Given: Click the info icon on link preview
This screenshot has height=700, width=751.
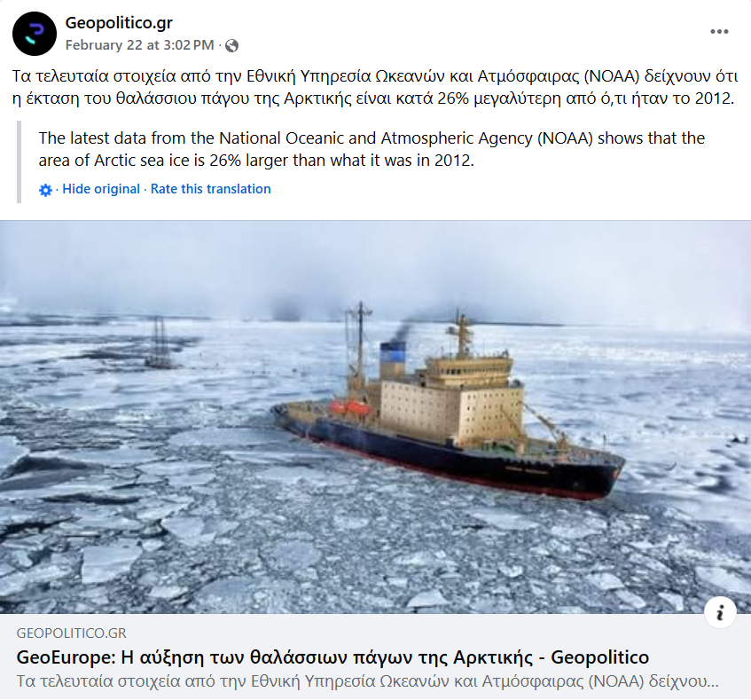Looking at the screenshot, I should point(720,612).
